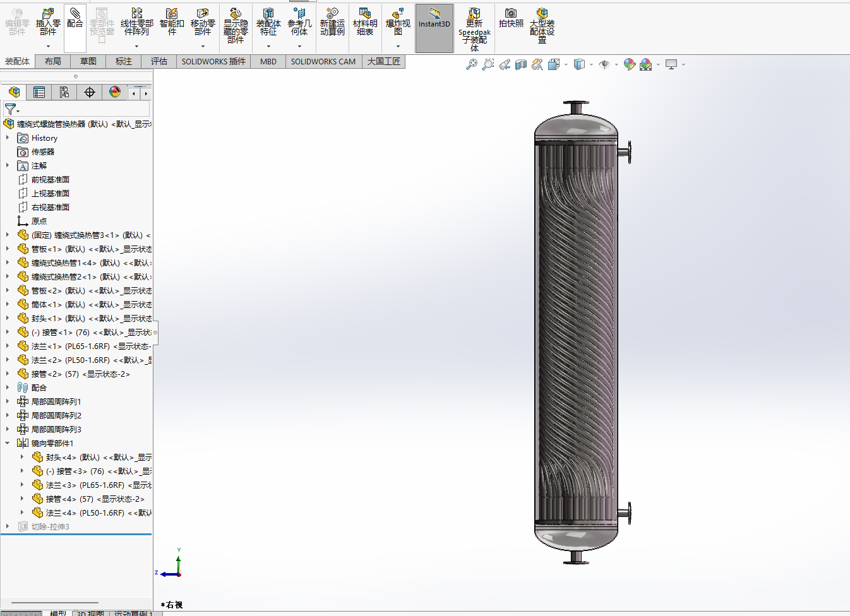Expand the 筒体<1> component node

tap(8, 304)
